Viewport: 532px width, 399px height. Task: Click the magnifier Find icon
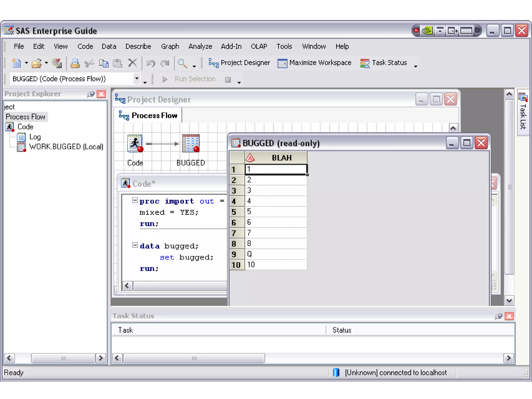[x=182, y=63]
